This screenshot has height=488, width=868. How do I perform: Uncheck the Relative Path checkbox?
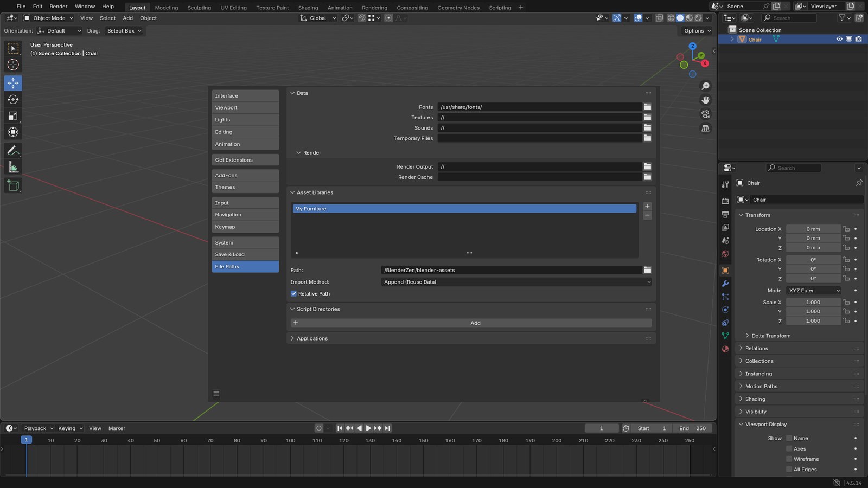click(293, 294)
